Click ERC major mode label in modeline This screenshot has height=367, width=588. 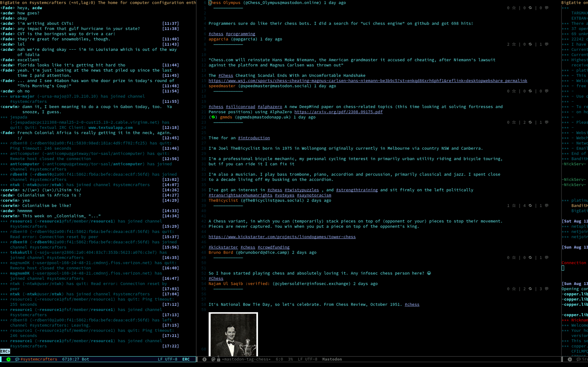pos(186,359)
